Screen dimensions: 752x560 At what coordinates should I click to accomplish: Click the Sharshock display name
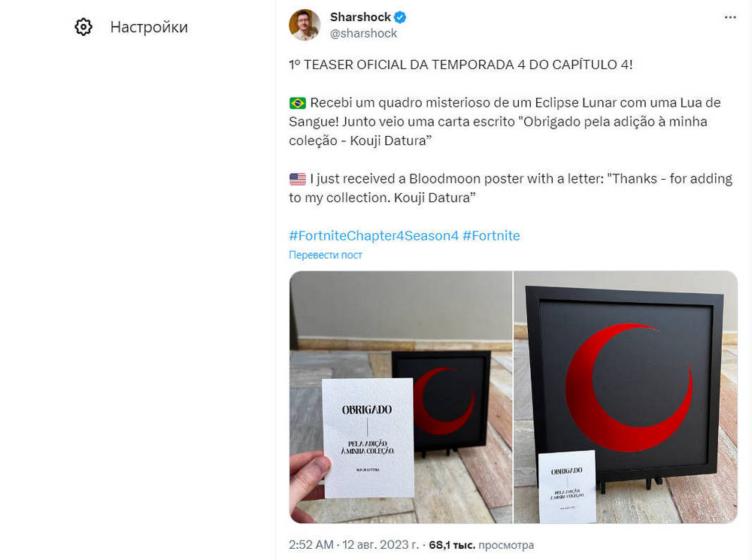[360, 17]
